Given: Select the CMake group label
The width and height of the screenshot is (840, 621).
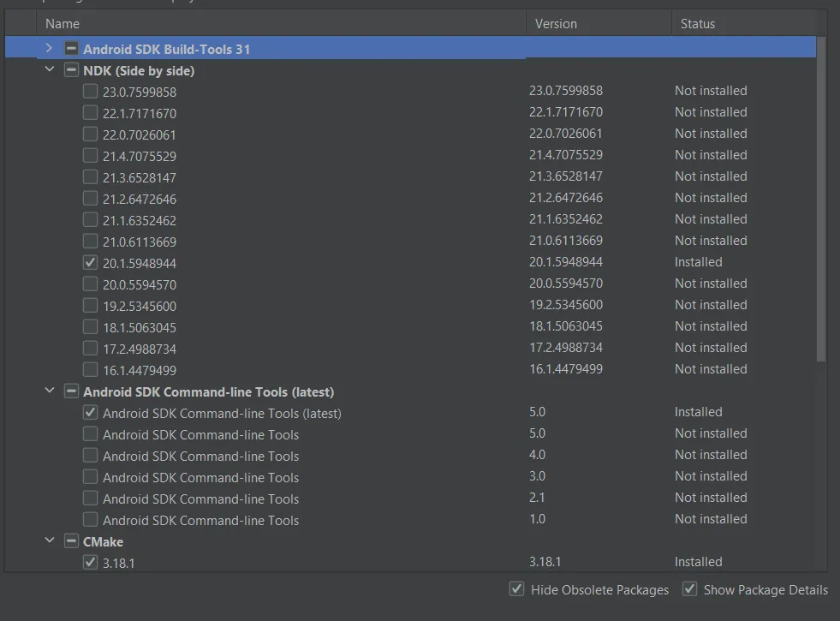Looking at the screenshot, I should [x=103, y=542].
